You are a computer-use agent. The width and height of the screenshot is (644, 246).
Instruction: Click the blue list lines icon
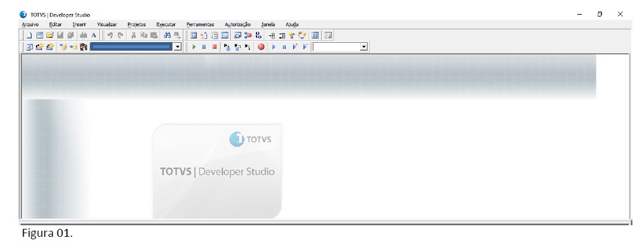coord(225,35)
